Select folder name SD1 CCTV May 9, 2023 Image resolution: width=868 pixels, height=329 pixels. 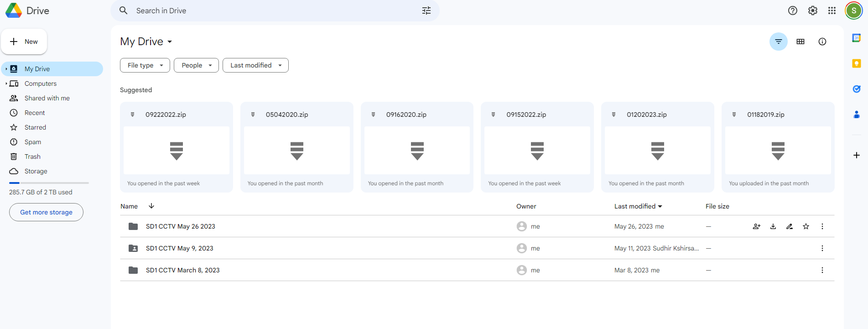(x=180, y=248)
